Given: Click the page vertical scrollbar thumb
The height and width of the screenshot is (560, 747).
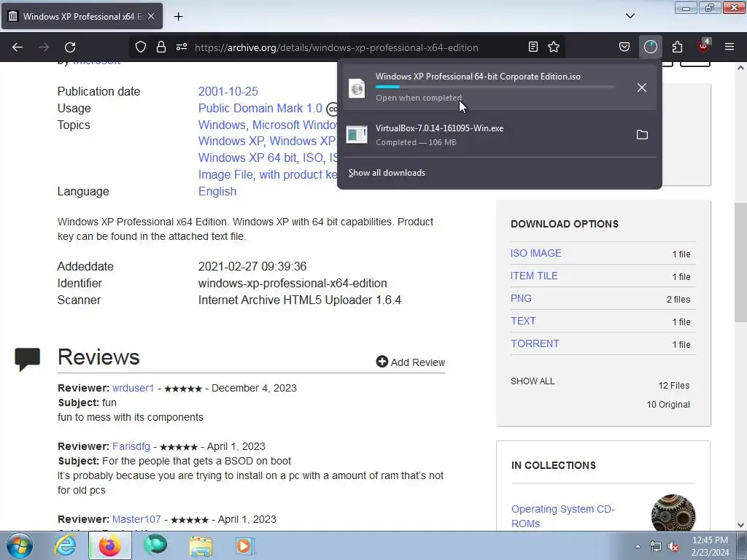Looking at the screenshot, I should 740,262.
